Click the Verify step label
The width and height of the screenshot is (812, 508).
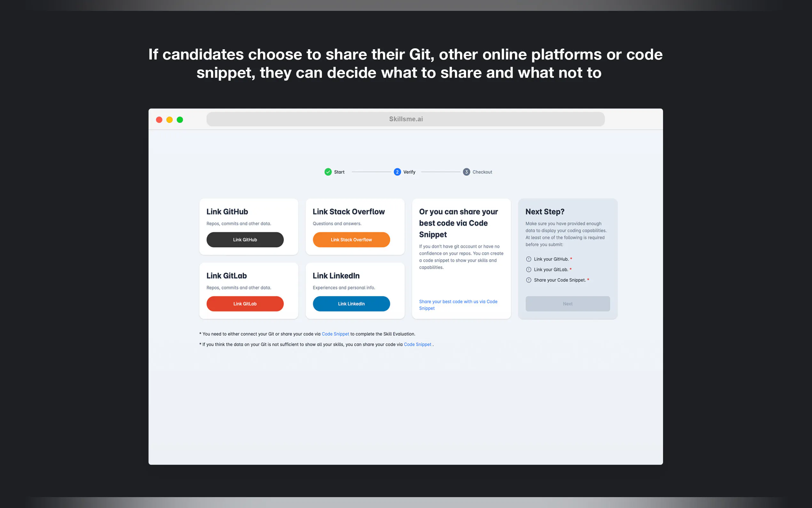click(x=409, y=172)
